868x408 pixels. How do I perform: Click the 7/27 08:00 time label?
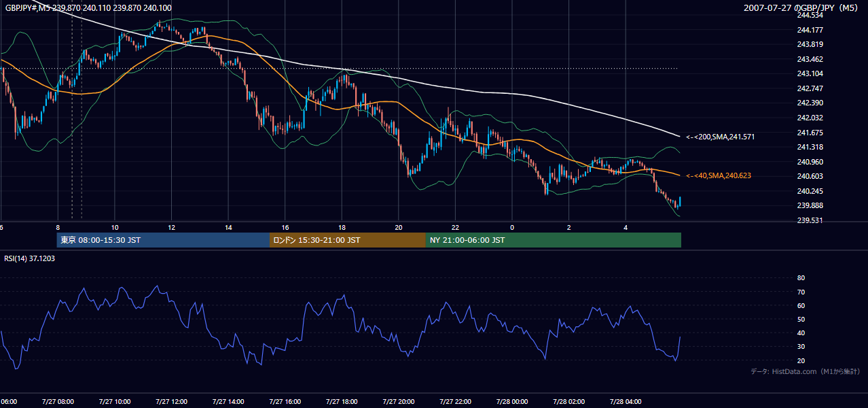58,402
